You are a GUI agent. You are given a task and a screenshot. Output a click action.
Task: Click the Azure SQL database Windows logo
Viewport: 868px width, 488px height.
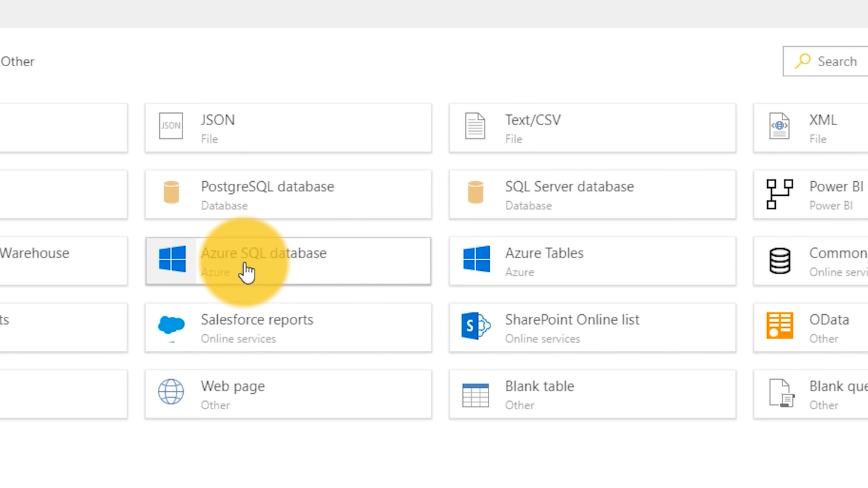pos(172,259)
